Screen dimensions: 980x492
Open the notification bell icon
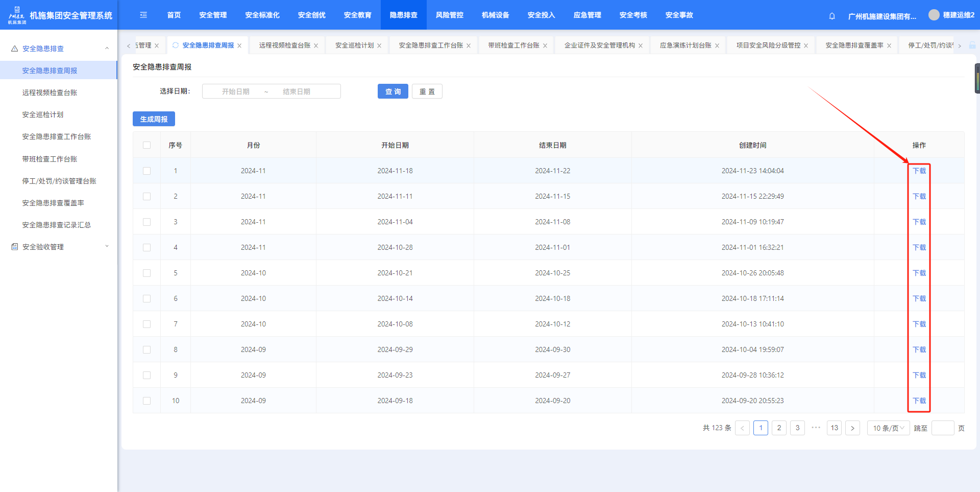pos(832,16)
